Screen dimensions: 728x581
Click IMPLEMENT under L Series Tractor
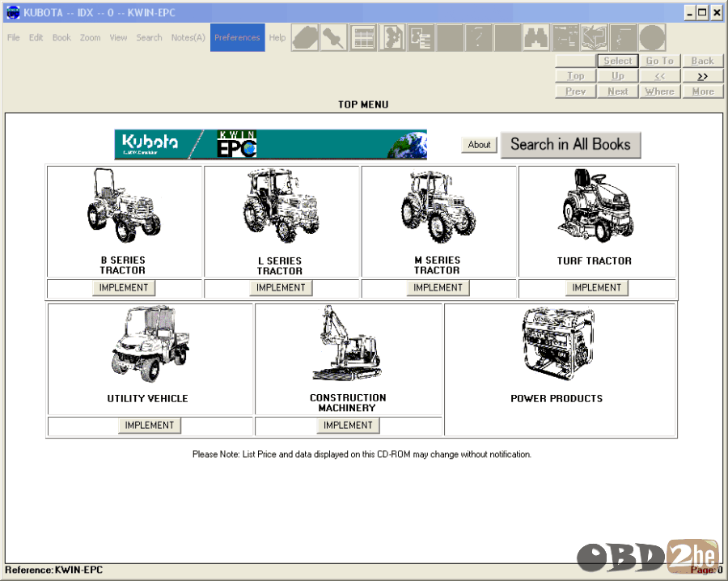coord(281,288)
